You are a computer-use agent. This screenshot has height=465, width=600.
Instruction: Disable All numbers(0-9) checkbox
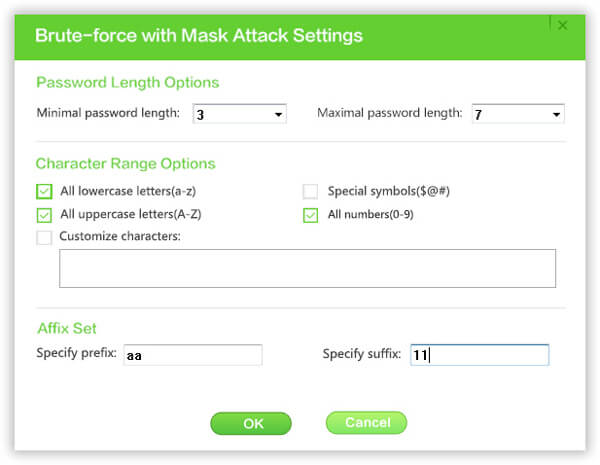pos(310,215)
